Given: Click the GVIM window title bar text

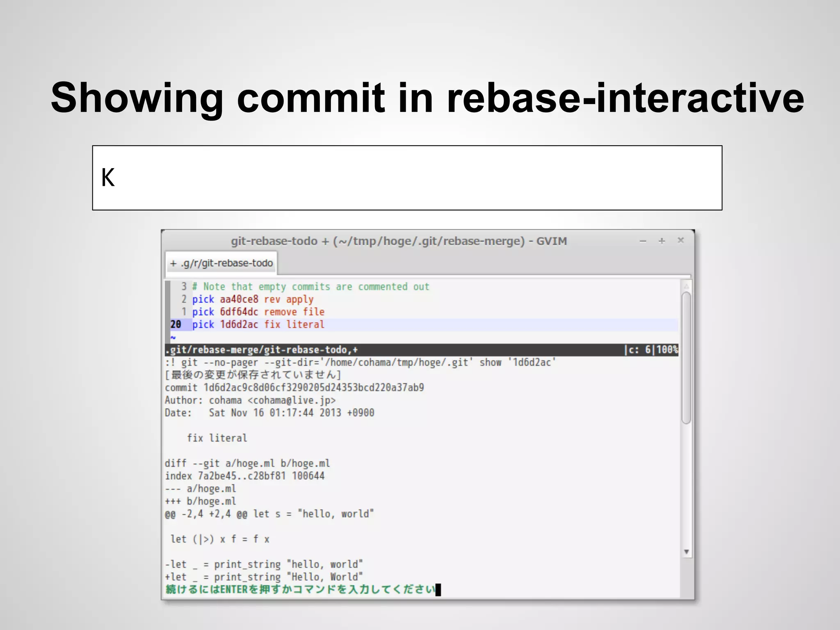Looking at the screenshot, I should point(399,241).
